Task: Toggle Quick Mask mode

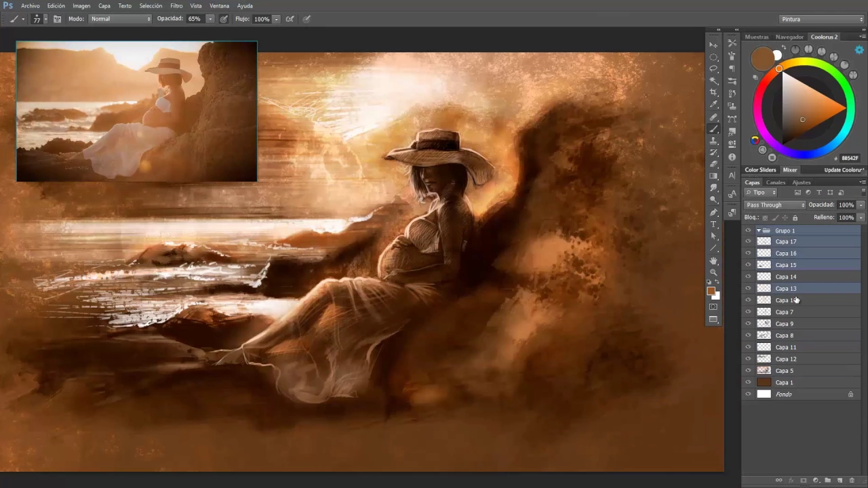Action: point(713,307)
